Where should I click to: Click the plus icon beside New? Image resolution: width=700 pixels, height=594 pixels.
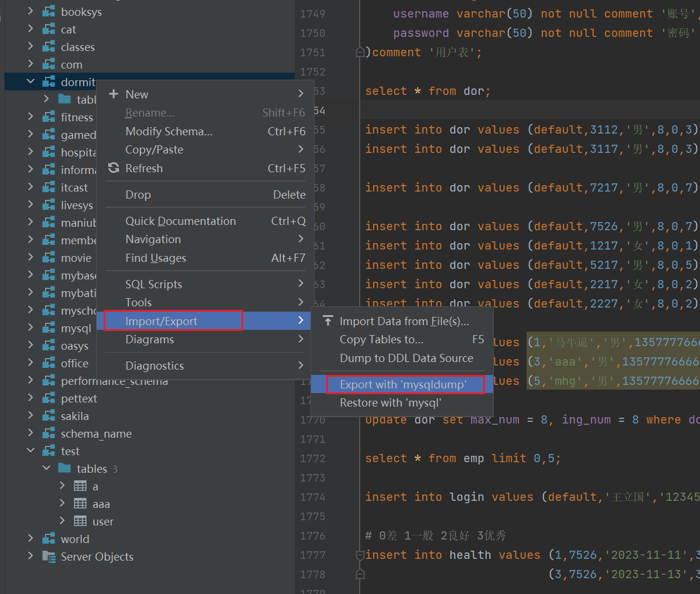114,94
